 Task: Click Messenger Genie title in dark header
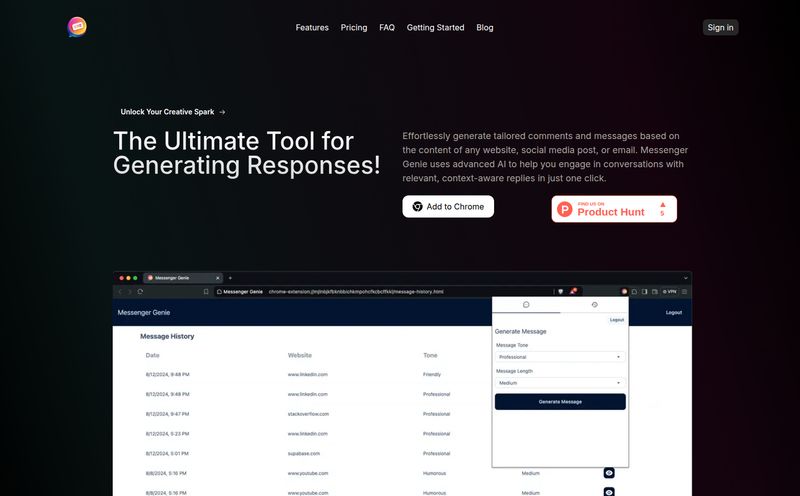tap(144, 312)
